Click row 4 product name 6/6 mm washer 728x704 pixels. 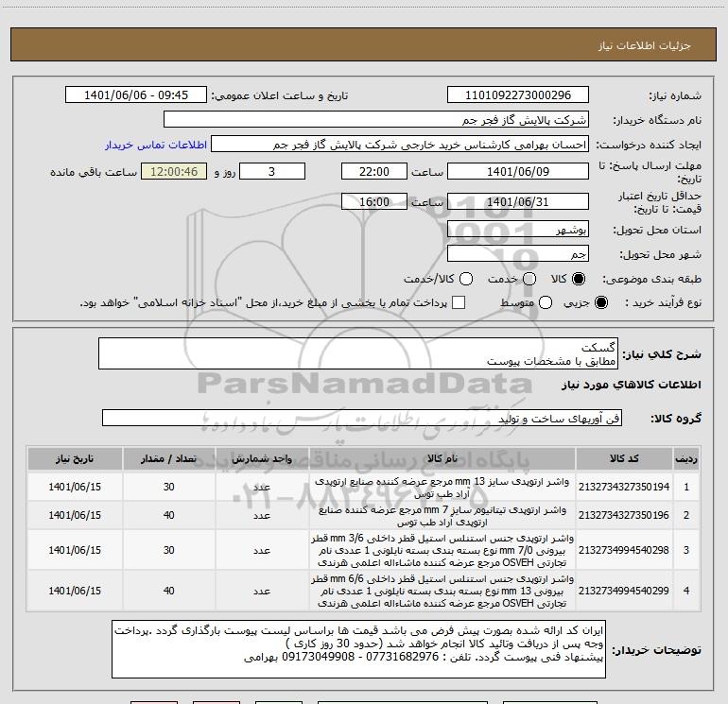pyautogui.click(x=442, y=592)
